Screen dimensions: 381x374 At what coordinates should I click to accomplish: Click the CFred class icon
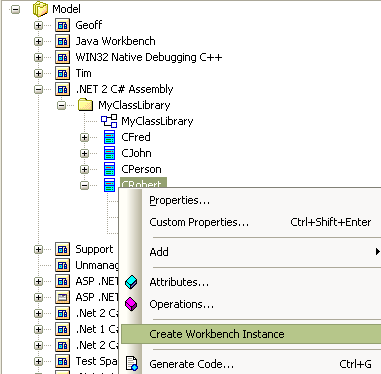[x=109, y=137]
